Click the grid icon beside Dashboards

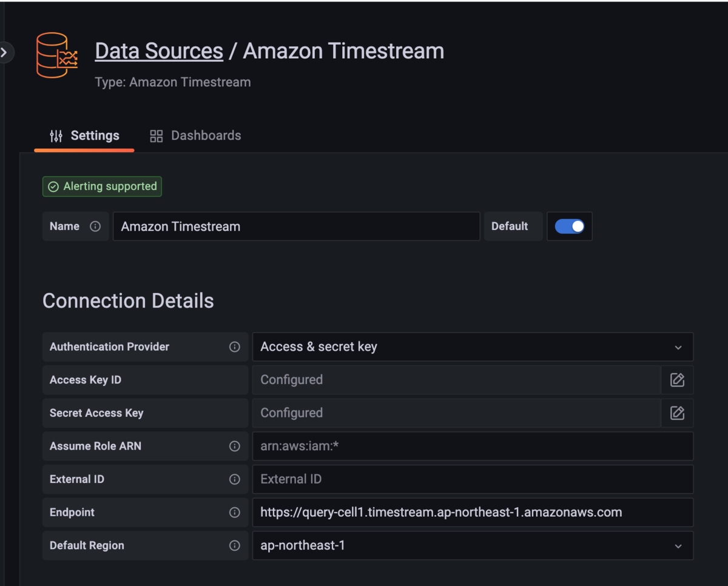pos(156,135)
